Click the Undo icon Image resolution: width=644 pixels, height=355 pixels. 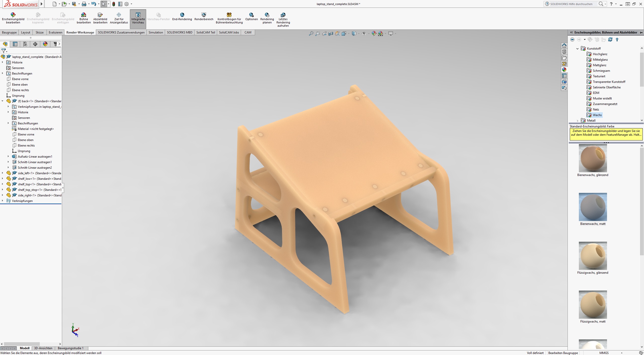(x=94, y=4)
